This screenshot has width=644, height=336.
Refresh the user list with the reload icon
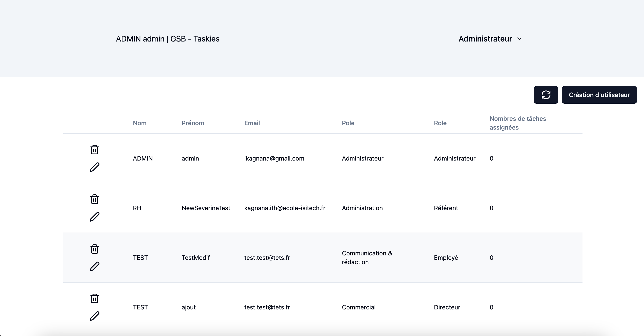(546, 95)
